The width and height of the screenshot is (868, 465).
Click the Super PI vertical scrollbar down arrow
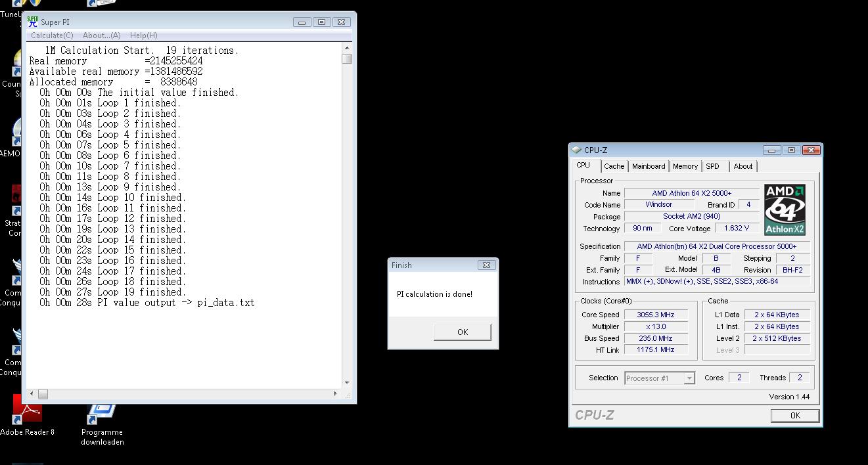pyautogui.click(x=347, y=383)
